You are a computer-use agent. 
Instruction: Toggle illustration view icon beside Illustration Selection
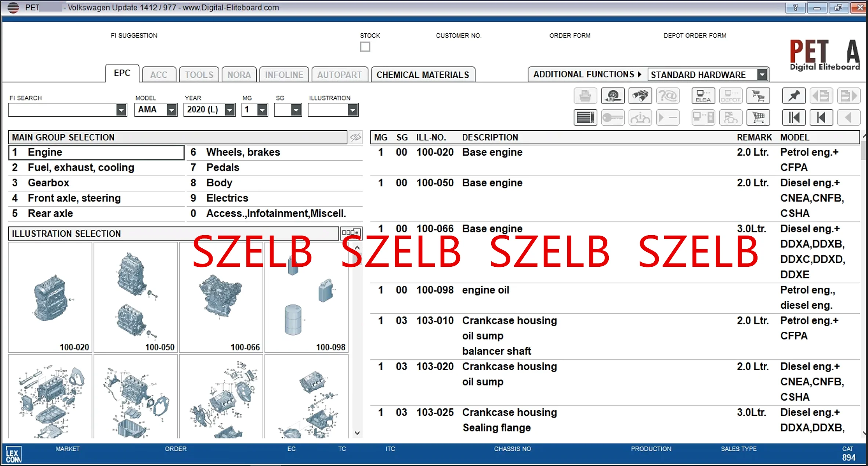(x=350, y=233)
